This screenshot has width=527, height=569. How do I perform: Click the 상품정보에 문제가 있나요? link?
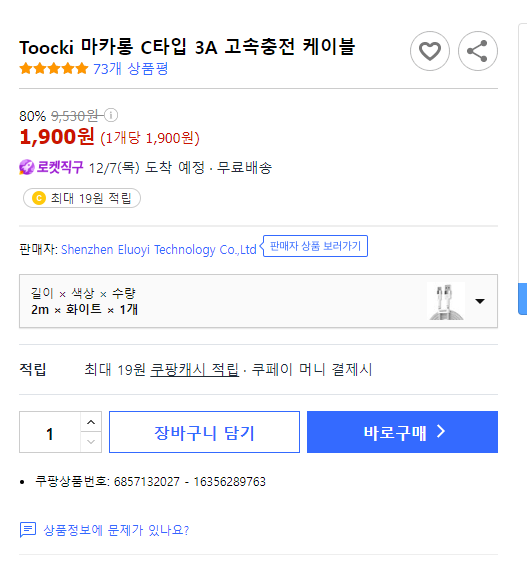(x=116, y=530)
